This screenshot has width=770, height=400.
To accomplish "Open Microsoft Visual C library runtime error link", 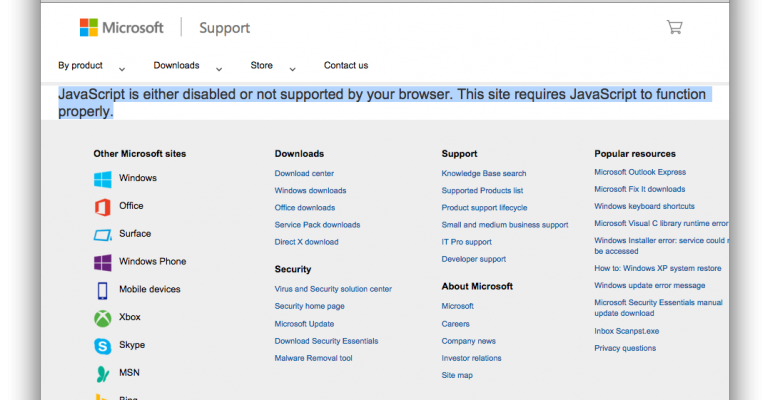I will pos(661,223).
